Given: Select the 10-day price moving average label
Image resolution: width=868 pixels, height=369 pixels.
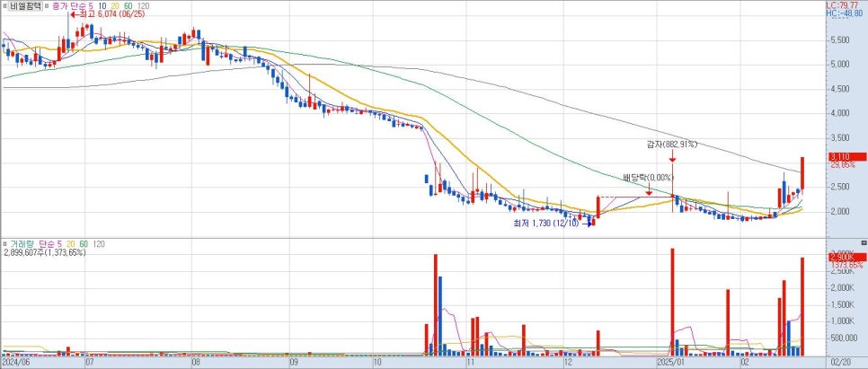Looking at the screenshot, I should click(x=103, y=6).
